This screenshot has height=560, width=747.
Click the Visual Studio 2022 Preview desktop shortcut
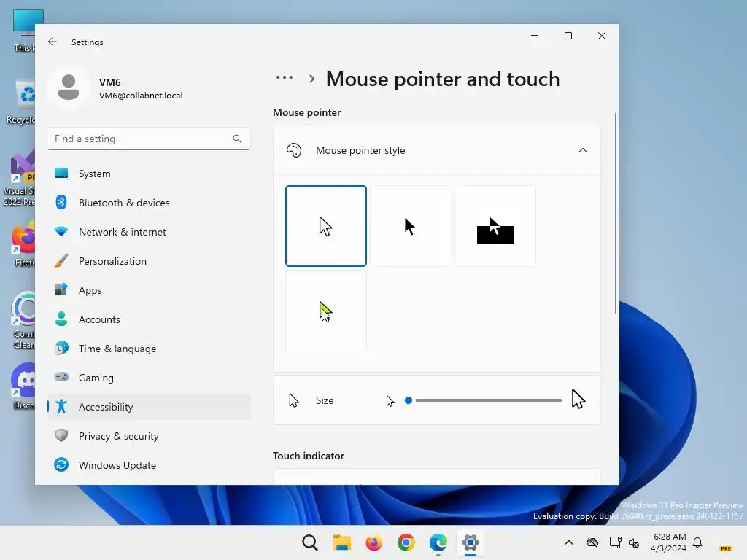(x=19, y=179)
